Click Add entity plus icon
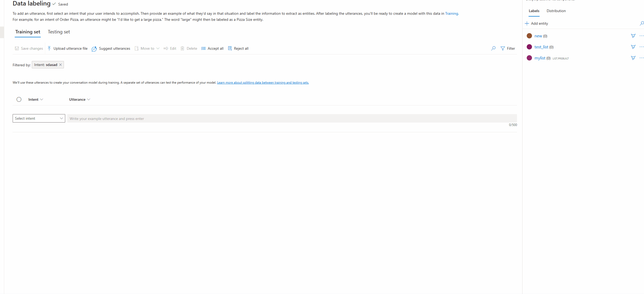Image resolution: width=644 pixels, height=294 pixels. (527, 23)
